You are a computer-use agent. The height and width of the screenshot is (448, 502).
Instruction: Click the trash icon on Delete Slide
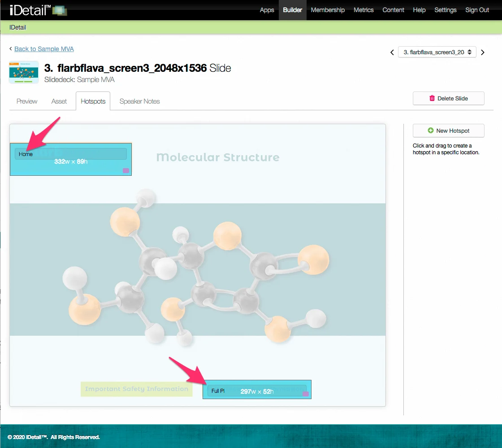pyautogui.click(x=432, y=98)
